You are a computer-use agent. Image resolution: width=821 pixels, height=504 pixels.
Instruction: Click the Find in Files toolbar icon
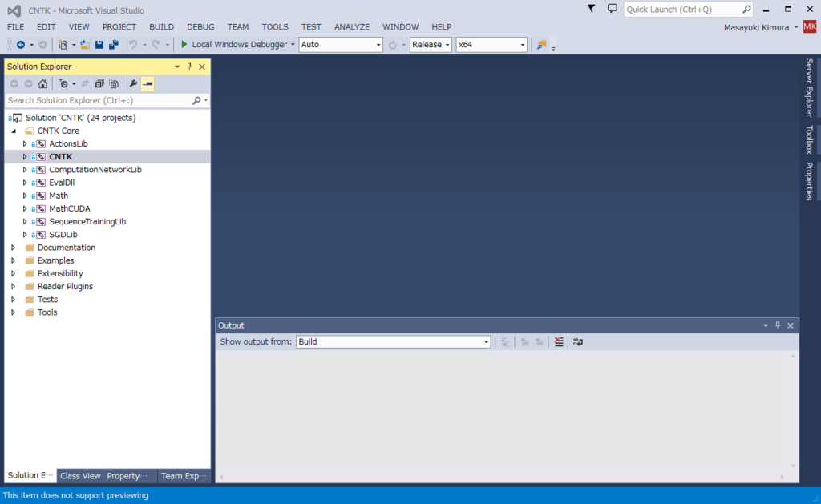pos(541,45)
